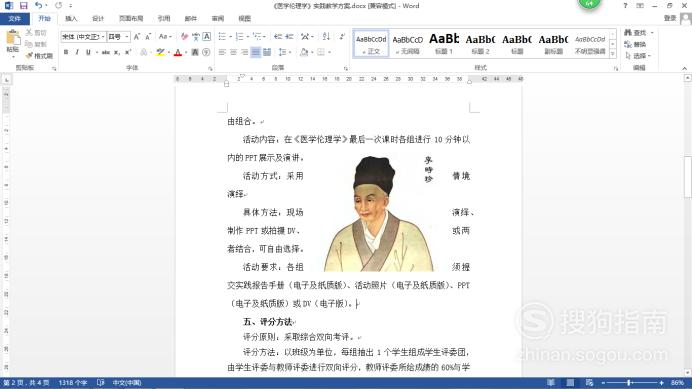
Task: Click the Find binoculars button
Action: point(635,33)
